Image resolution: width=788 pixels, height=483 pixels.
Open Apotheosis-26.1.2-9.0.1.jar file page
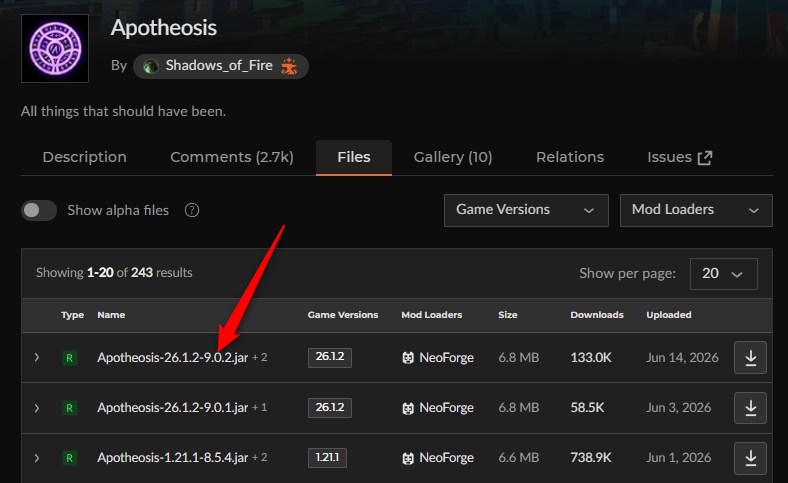click(172, 408)
